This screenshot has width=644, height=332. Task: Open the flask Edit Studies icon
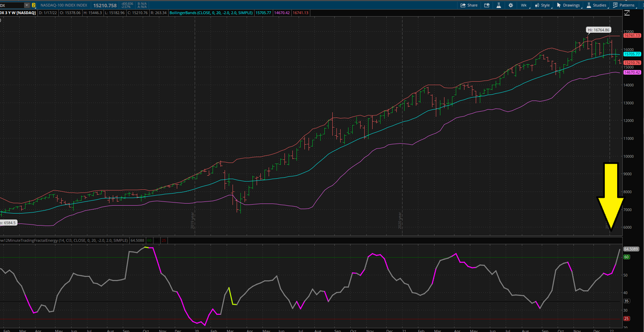click(498, 5)
